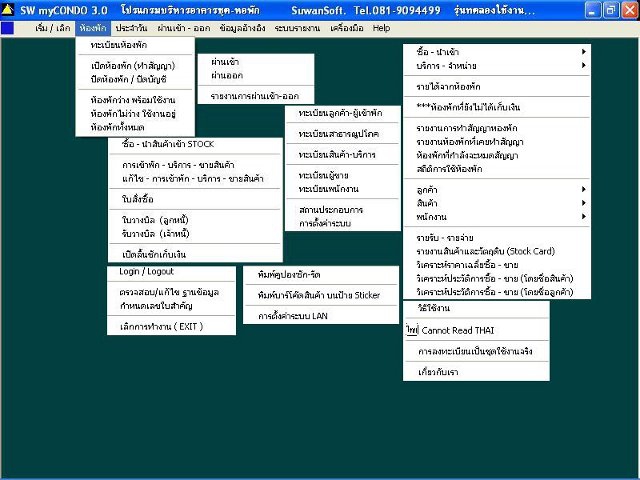The height and width of the screenshot is (480, 640).
Task: Expand สินค้า report submenu
Action: click(497, 203)
